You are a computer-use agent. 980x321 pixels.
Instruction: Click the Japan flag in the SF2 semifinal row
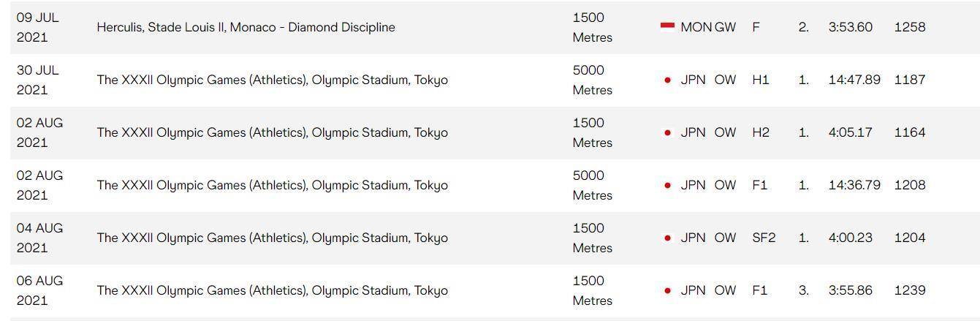667,238
